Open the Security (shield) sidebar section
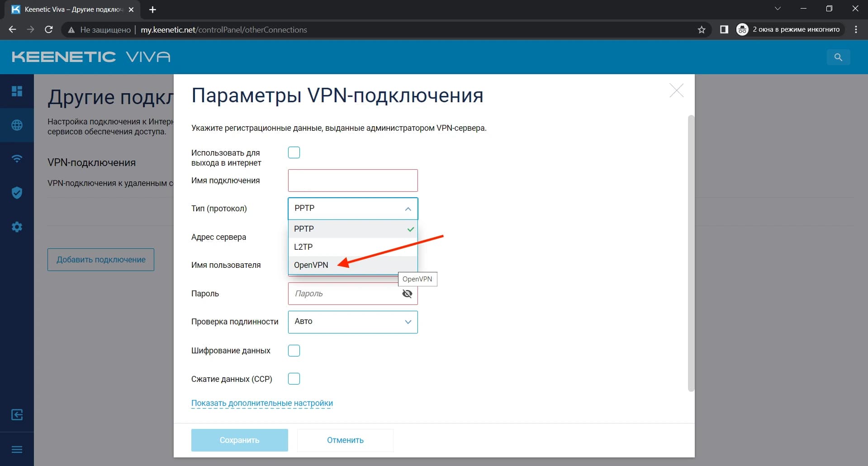The image size is (868, 466). [x=17, y=192]
